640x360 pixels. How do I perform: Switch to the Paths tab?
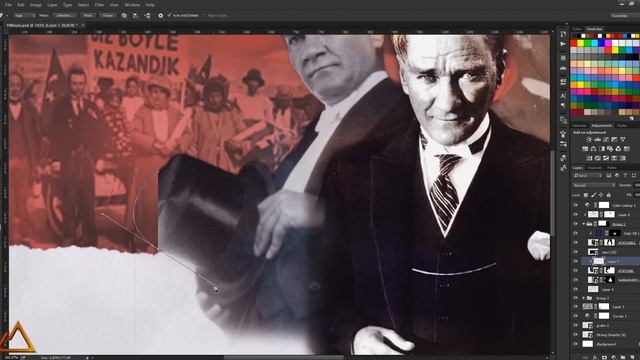(x=611, y=168)
